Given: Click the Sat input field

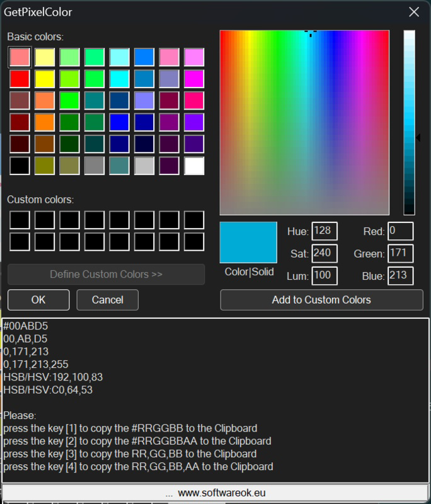Looking at the screenshot, I should tap(325, 253).
